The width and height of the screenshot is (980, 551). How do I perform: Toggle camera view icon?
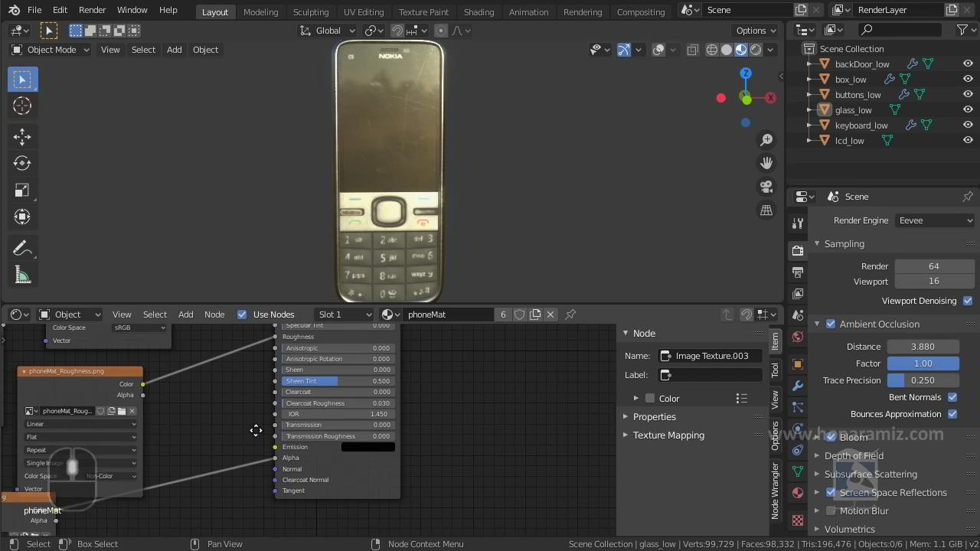(x=766, y=187)
